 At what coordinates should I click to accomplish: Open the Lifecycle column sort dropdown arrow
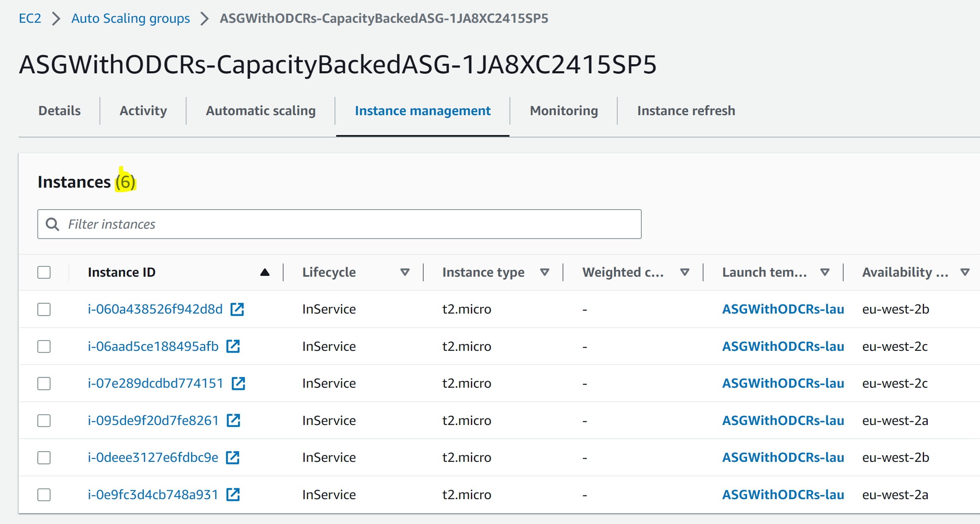405,272
